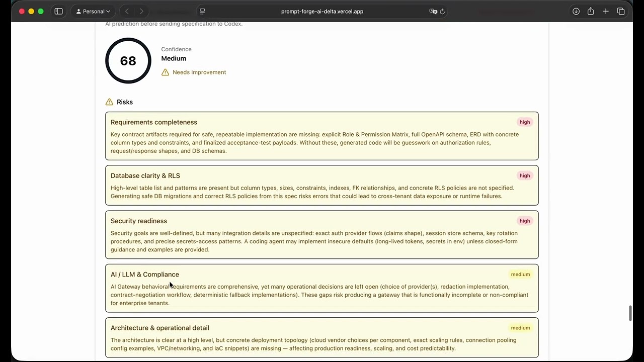Viewport: 644px width, 362px height.
Task: Click the AI / LLM & Compliance title
Action: click(145, 275)
